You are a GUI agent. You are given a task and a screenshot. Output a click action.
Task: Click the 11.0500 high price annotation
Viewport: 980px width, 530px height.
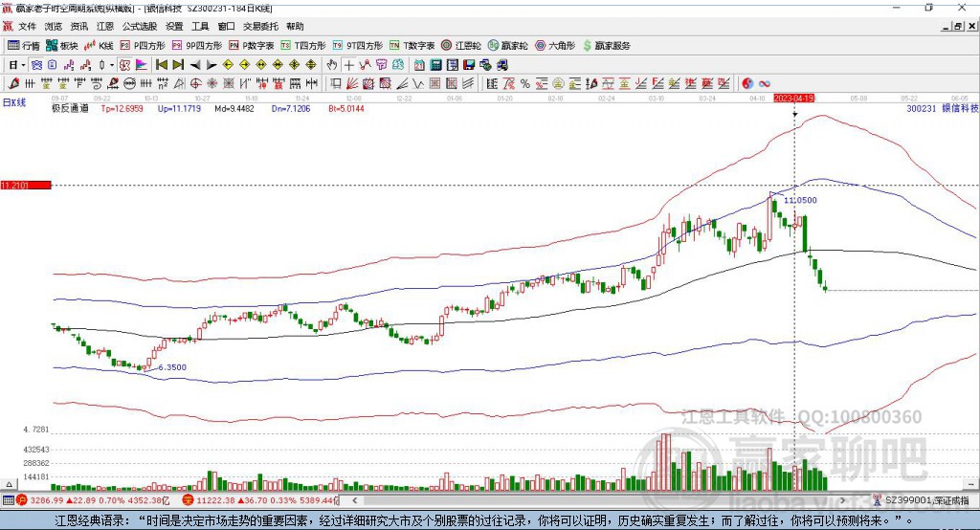[x=800, y=200]
